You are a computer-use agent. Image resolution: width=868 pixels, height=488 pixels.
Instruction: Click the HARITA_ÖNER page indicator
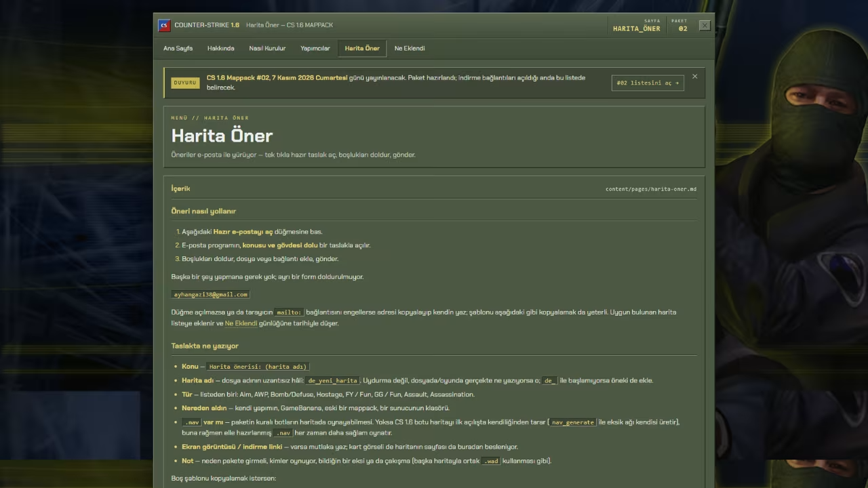click(x=636, y=26)
